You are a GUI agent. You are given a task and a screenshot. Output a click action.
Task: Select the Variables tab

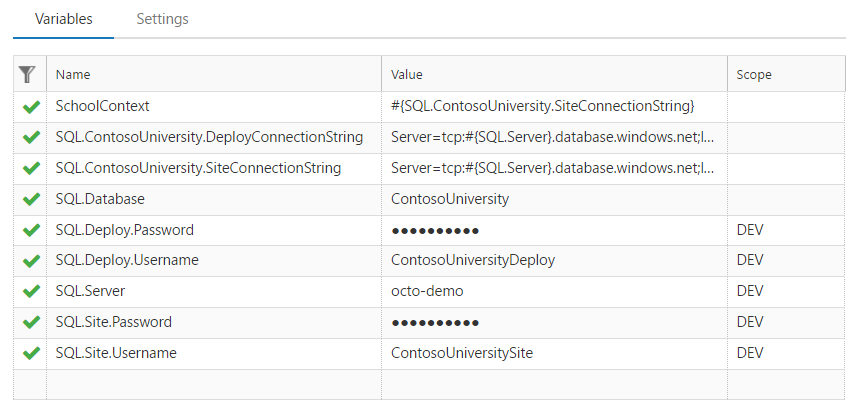(x=64, y=19)
